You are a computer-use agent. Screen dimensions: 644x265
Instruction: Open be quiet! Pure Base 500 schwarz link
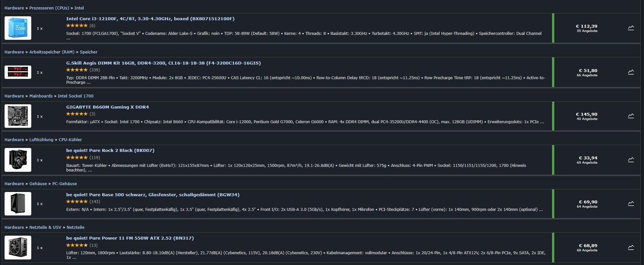(x=153, y=195)
